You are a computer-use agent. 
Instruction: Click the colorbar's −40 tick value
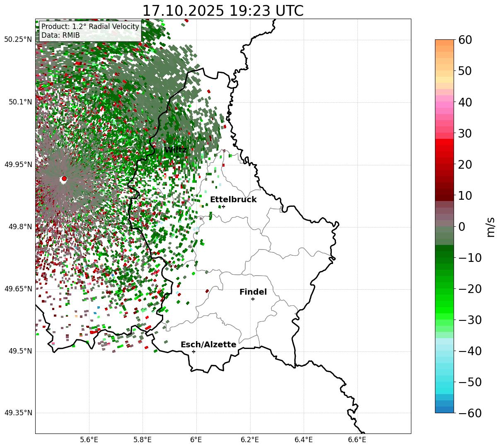point(469,351)
